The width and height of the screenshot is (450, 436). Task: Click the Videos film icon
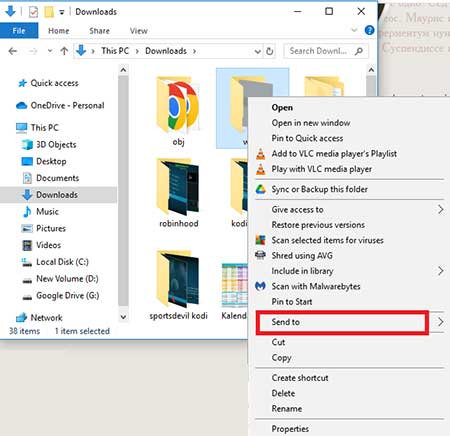[27, 245]
